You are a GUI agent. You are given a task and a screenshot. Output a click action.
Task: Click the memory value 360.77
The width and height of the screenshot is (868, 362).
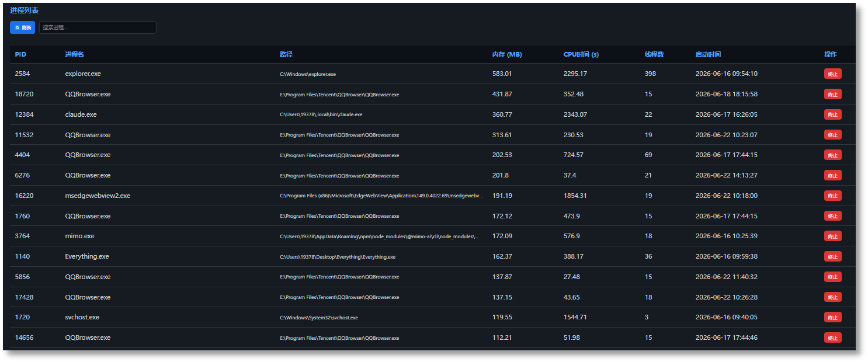click(502, 114)
